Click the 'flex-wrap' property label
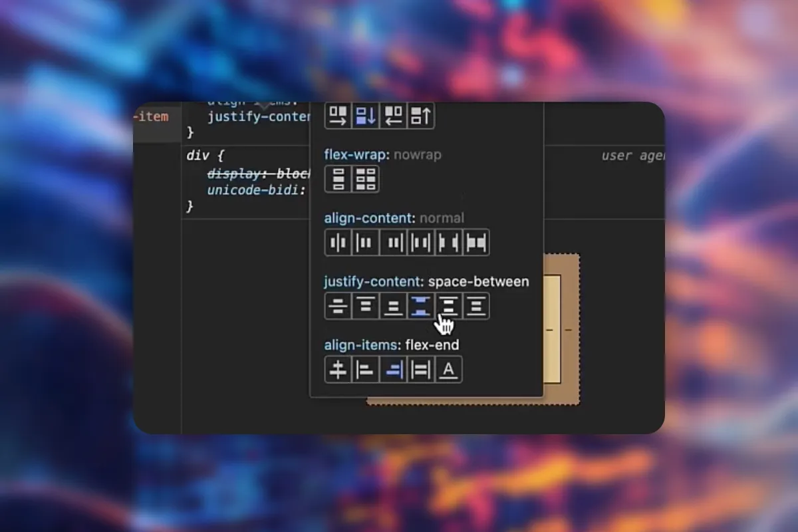Image resolution: width=798 pixels, height=532 pixels. pos(355,155)
